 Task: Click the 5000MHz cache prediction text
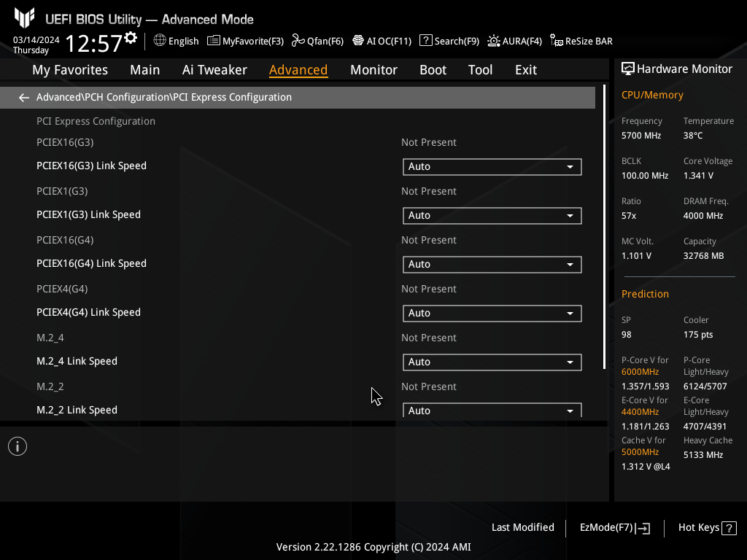click(x=640, y=452)
